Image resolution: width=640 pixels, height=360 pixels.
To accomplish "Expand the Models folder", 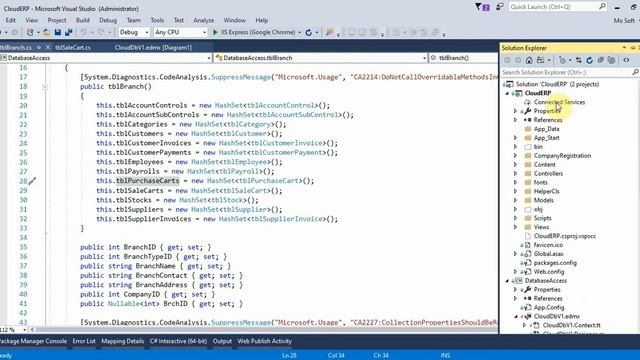I will click(516, 200).
